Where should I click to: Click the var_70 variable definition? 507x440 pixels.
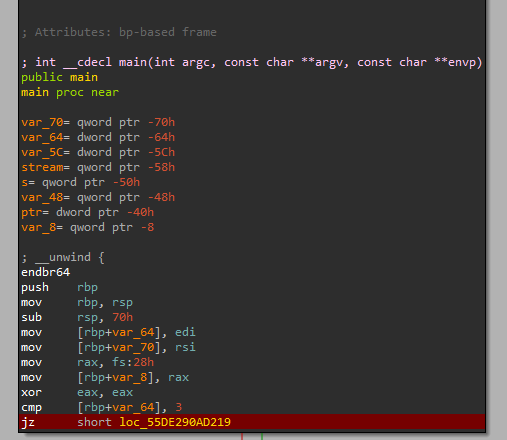98,122
